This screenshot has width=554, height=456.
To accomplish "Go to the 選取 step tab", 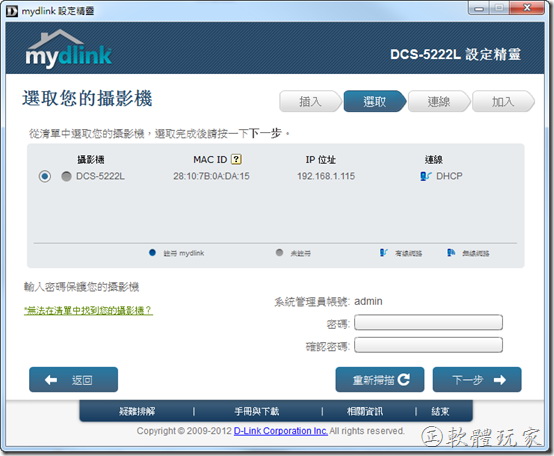I will point(375,101).
